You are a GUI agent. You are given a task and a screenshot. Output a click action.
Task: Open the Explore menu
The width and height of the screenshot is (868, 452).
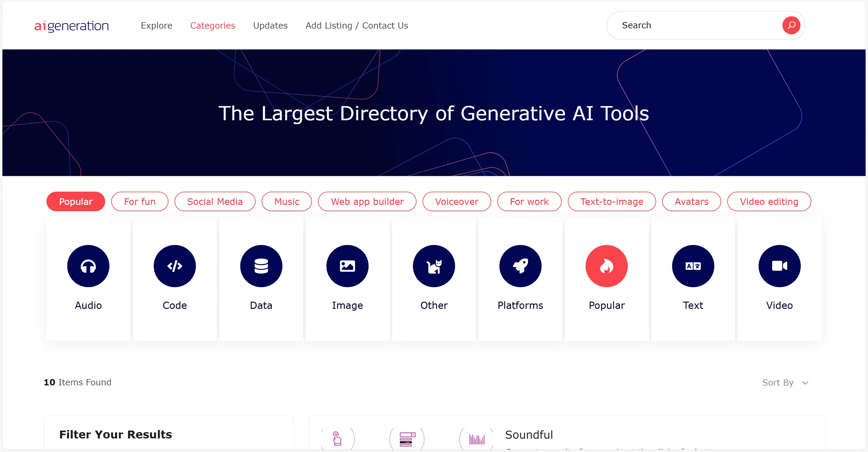(157, 26)
